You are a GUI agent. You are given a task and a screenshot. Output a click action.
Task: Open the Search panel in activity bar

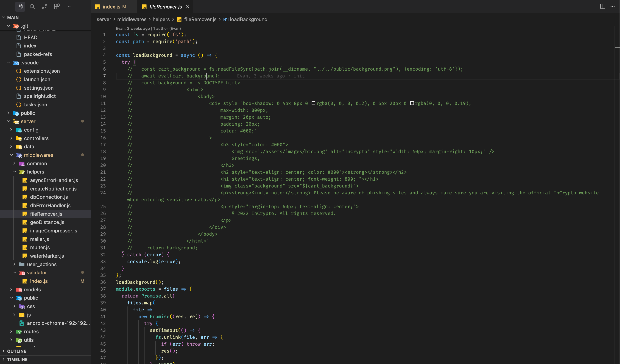pyautogui.click(x=32, y=7)
